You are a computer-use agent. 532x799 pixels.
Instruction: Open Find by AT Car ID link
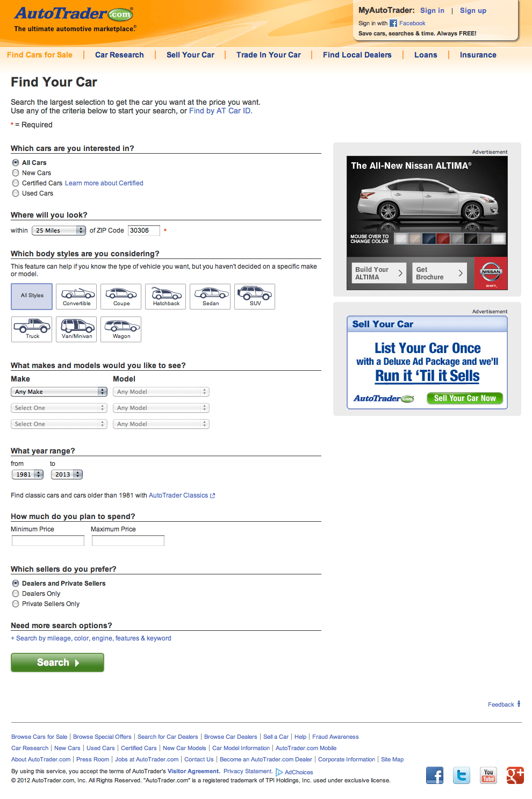(x=220, y=111)
